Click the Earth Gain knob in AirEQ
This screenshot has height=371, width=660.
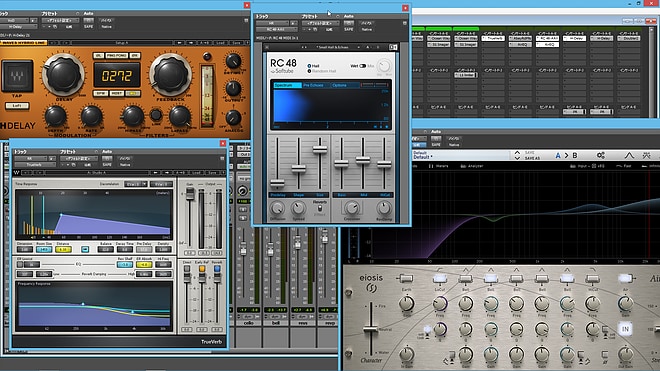click(x=407, y=303)
